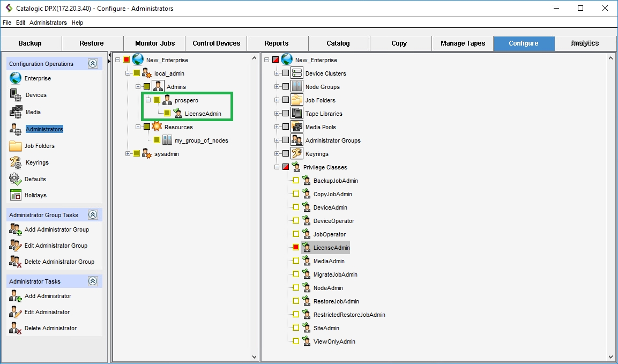Expand Device Clusters in right tree
The width and height of the screenshot is (618, 364).
click(x=277, y=73)
